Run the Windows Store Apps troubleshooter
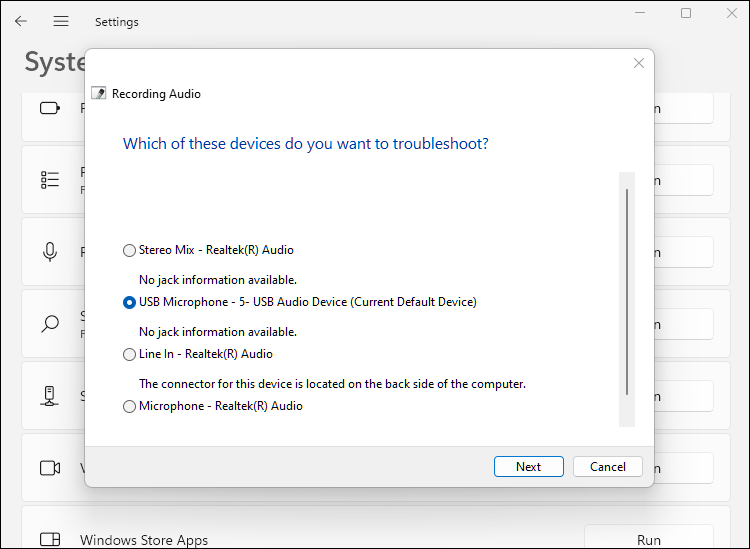This screenshot has width=750, height=549. 648,540
